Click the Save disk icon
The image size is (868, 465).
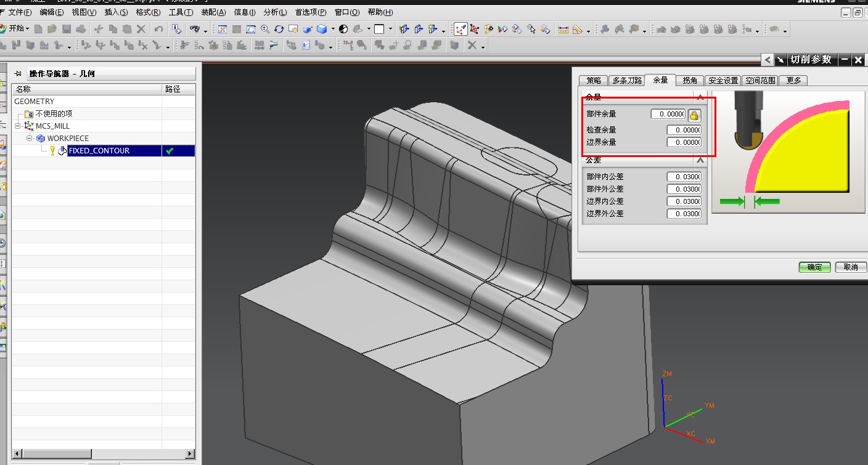click(x=67, y=29)
